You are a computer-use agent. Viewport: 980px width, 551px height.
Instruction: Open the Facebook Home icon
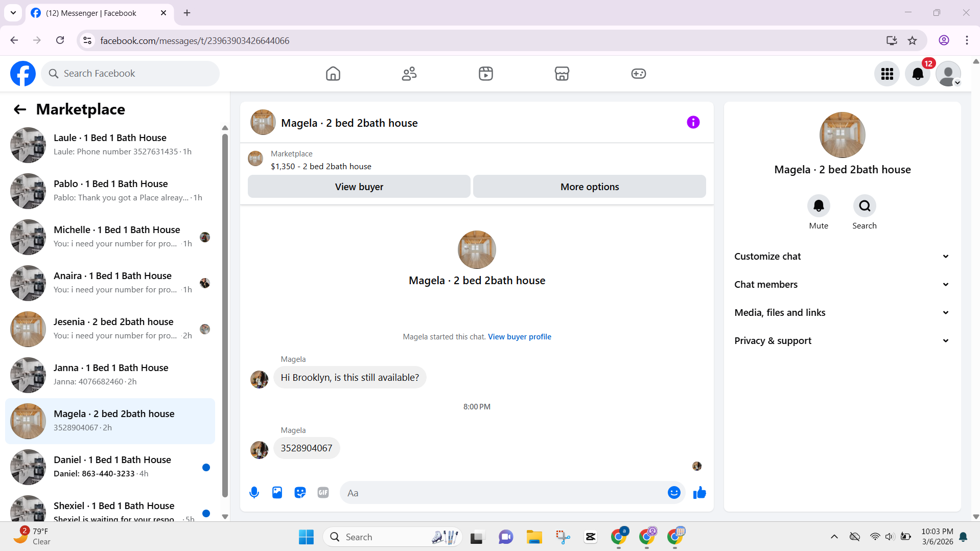(333, 74)
